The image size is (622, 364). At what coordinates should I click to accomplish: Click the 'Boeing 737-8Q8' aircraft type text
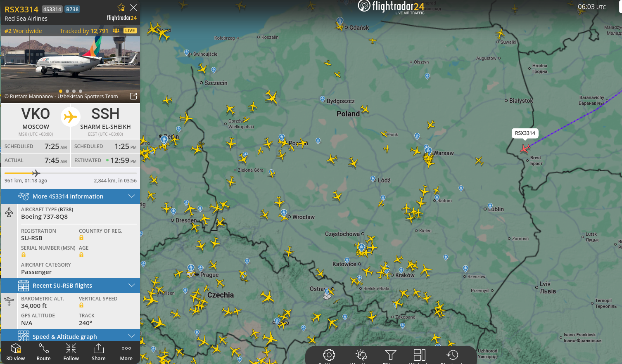pos(45,217)
